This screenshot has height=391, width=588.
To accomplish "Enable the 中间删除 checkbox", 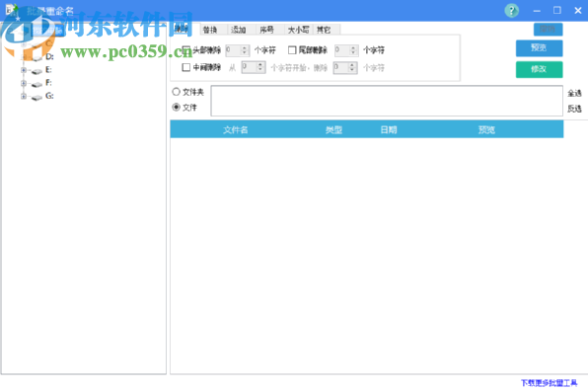I will [x=186, y=67].
